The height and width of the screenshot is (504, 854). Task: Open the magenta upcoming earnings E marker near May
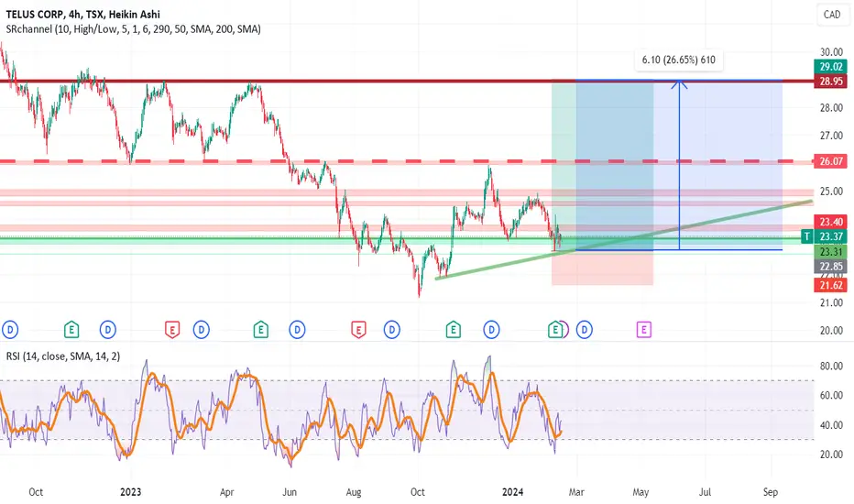pyautogui.click(x=644, y=330)
